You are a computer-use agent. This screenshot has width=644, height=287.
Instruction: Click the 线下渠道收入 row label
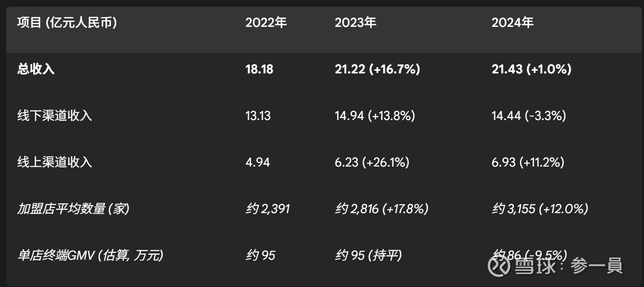pyautogui.click(x=55, y=116)
